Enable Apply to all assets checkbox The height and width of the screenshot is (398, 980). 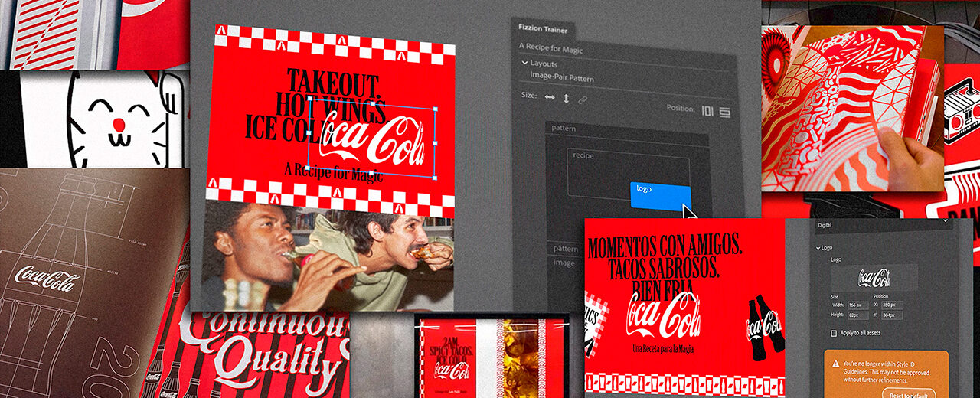tap(834, 334)
